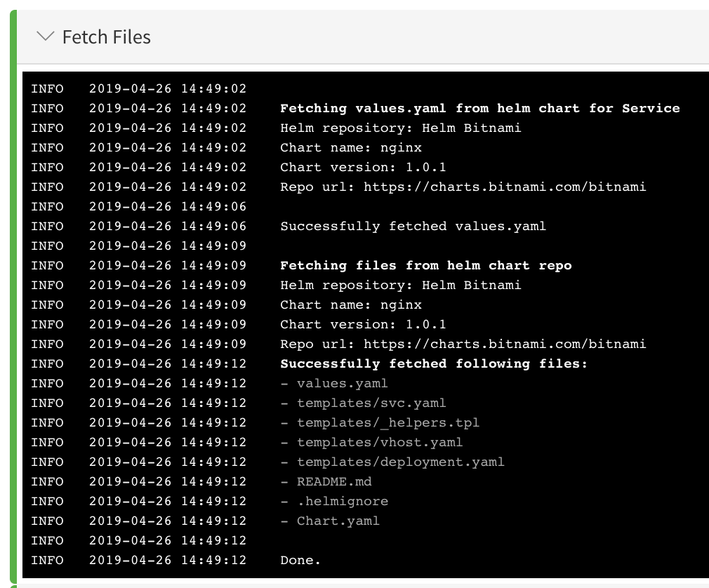Click the second Repo url bitnami link
Viewport: 709px width, 588px height.
click(x=505, y=345)
